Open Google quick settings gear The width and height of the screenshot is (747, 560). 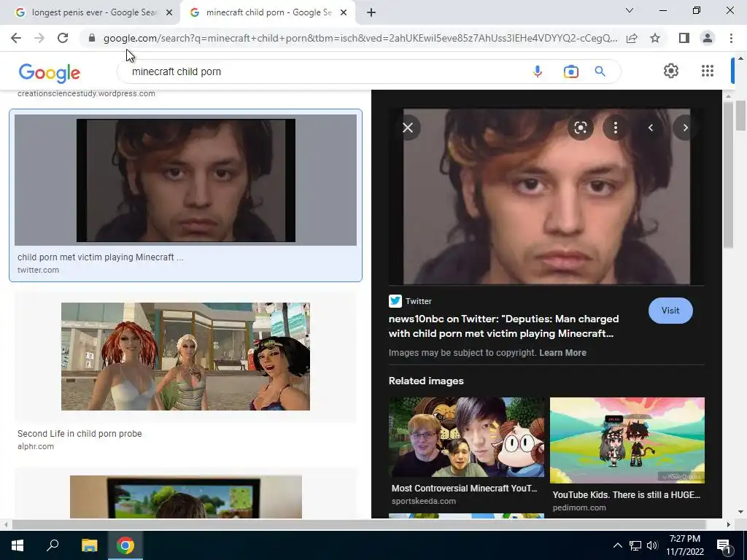(x=671, y=71)
